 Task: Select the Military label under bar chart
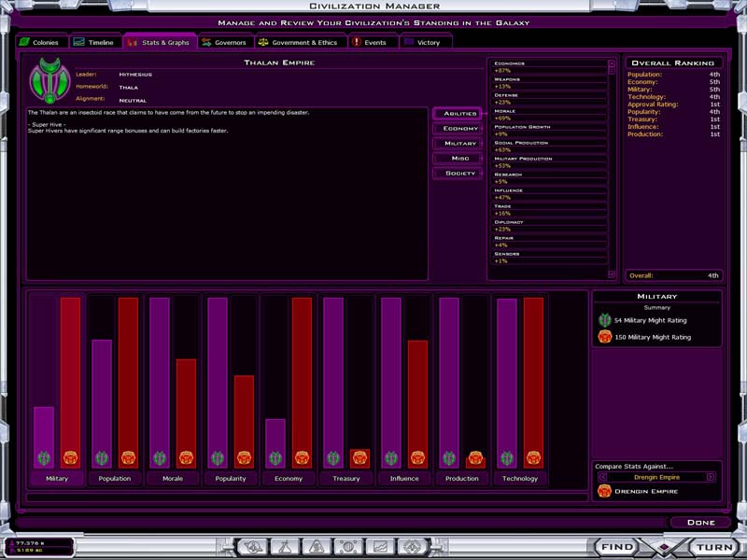click(x=57, y=479)
